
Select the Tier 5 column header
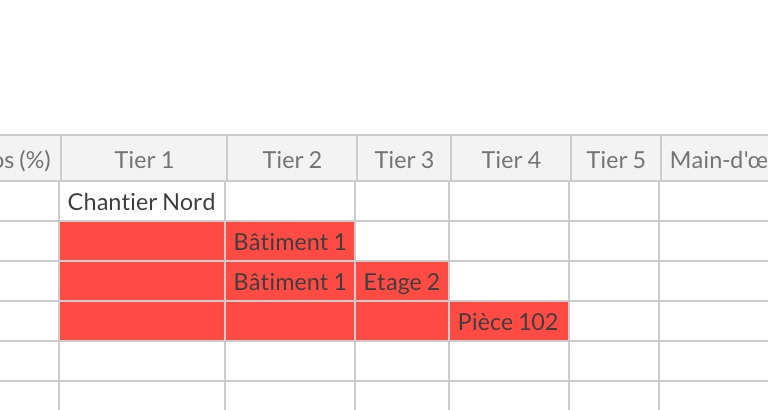pos(616,158)
